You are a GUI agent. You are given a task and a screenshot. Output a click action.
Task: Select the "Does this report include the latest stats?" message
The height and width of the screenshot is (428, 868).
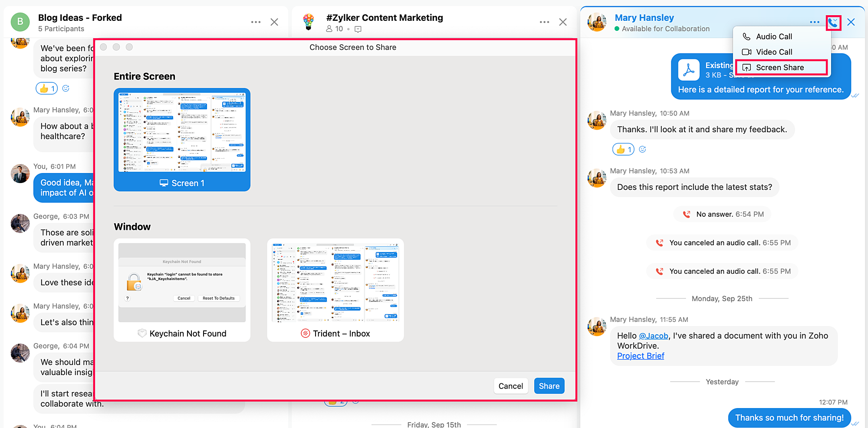(694, 187)
